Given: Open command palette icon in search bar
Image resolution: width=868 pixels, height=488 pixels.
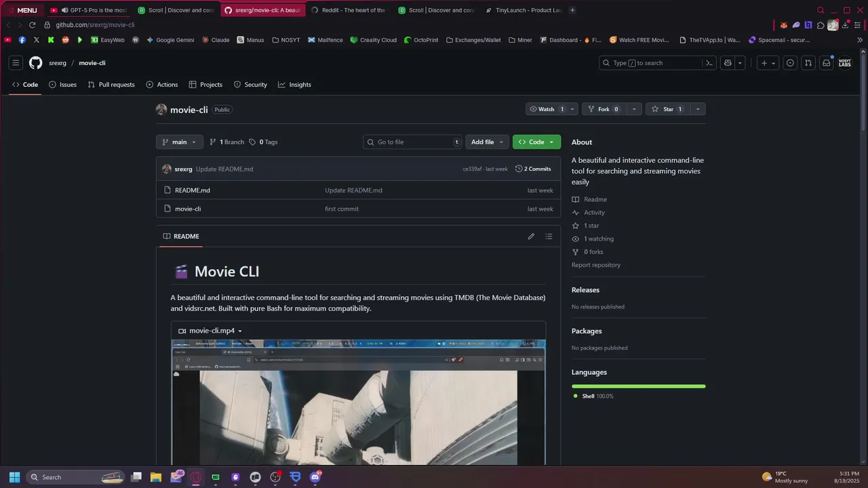Looking at the screenshot, I should tap(709, 63).
